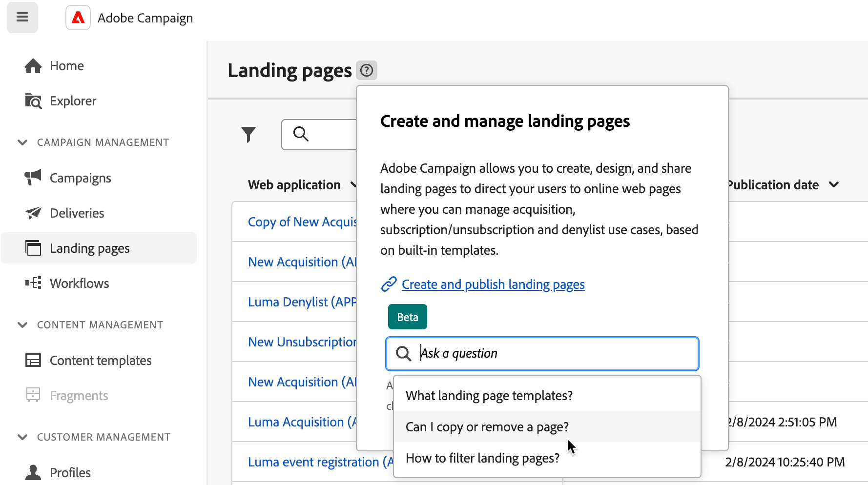The width and height of the screenshot is (868, 485).
Task: Open Workflows in the sidebar
Action: coord(79,283)
